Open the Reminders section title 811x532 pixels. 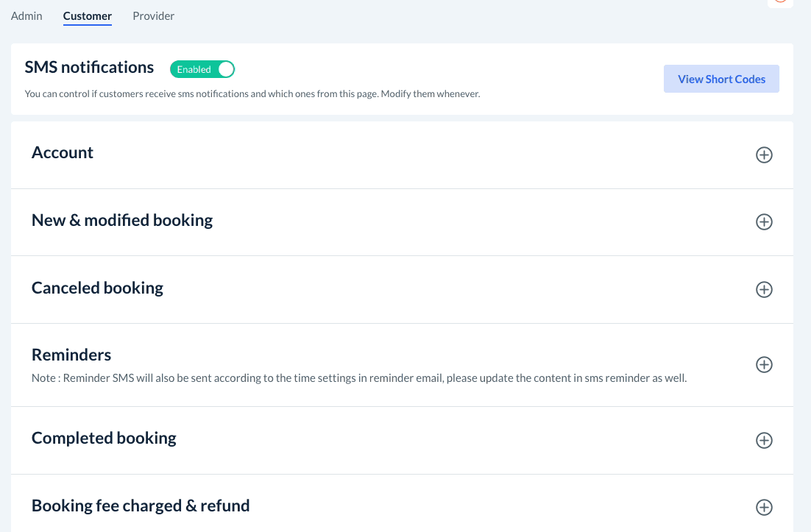71,355
